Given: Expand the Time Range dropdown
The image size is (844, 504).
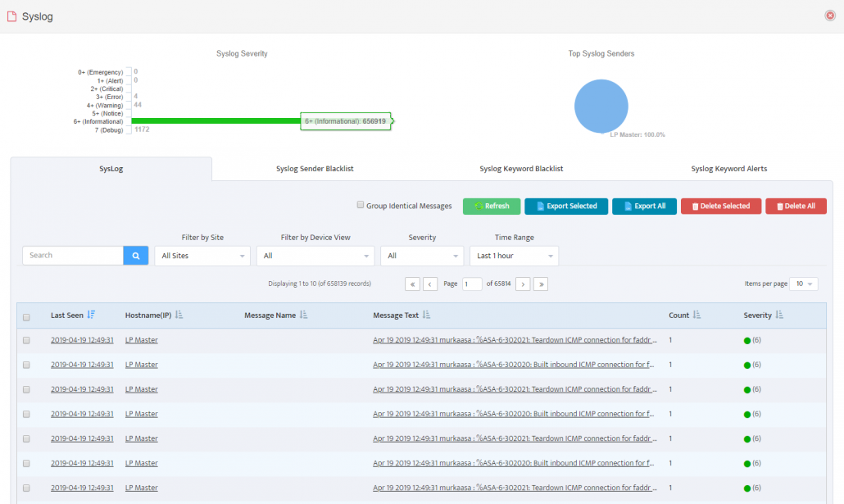Looking at the screenshot, I should point(514,256).
